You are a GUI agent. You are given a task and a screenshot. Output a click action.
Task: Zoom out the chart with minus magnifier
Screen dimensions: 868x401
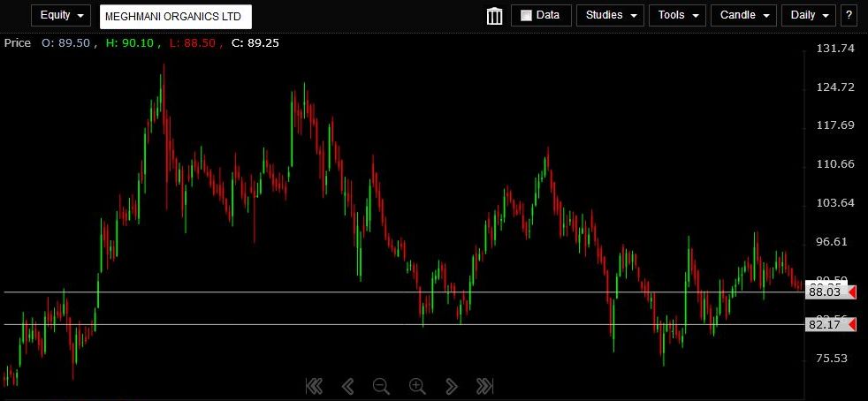coord(381,385)
